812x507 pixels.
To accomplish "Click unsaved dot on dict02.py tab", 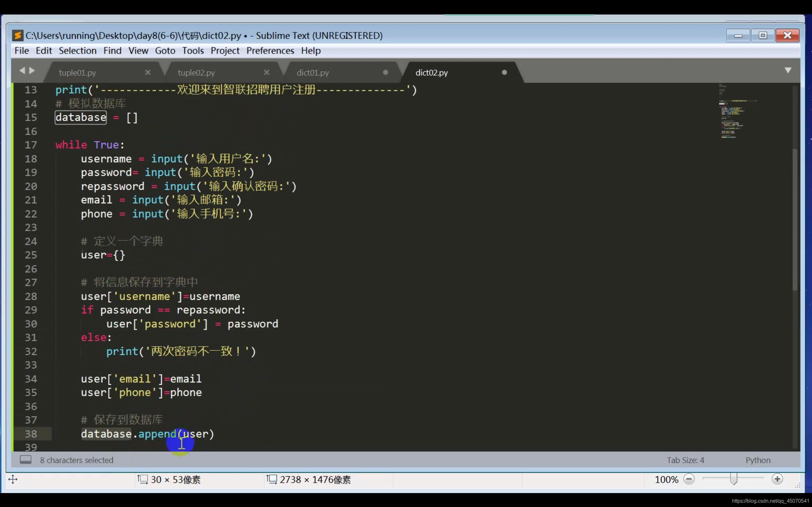I will (504, 73).
